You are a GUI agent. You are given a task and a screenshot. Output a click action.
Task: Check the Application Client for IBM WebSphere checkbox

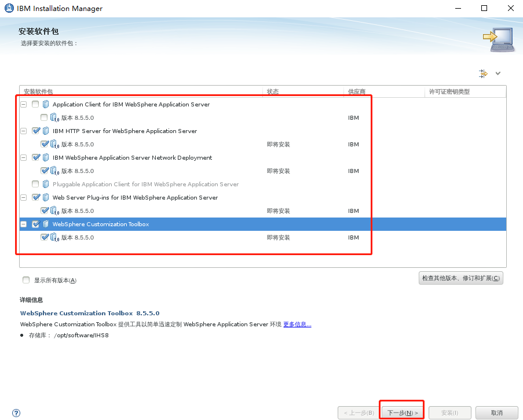(36, 104)
